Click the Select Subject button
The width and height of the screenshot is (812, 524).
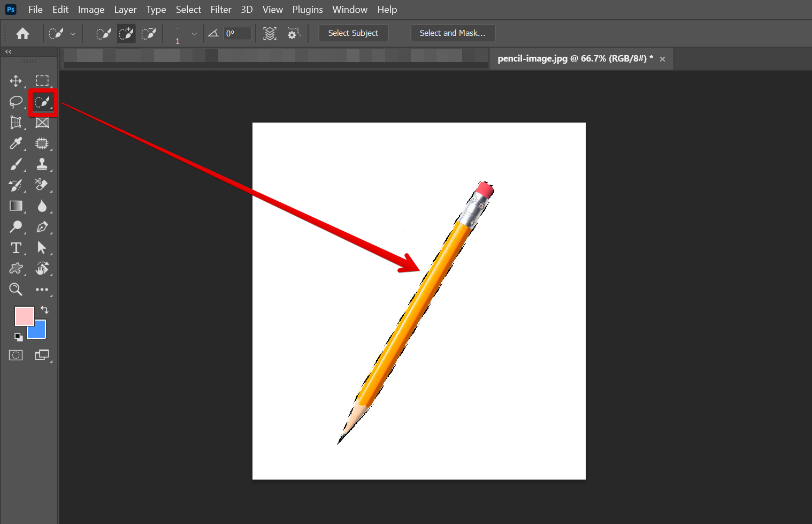(353, 33)
